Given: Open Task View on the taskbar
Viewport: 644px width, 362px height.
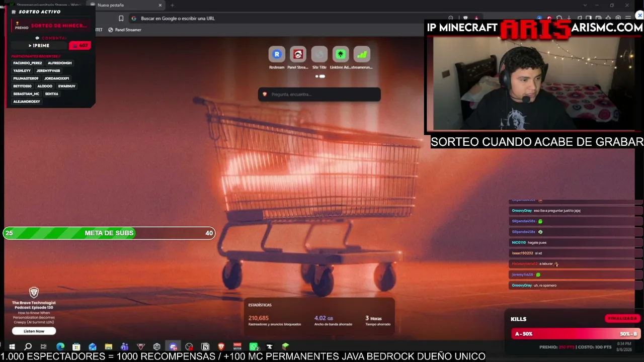Looking at the screenshot, I should [44, 346].
